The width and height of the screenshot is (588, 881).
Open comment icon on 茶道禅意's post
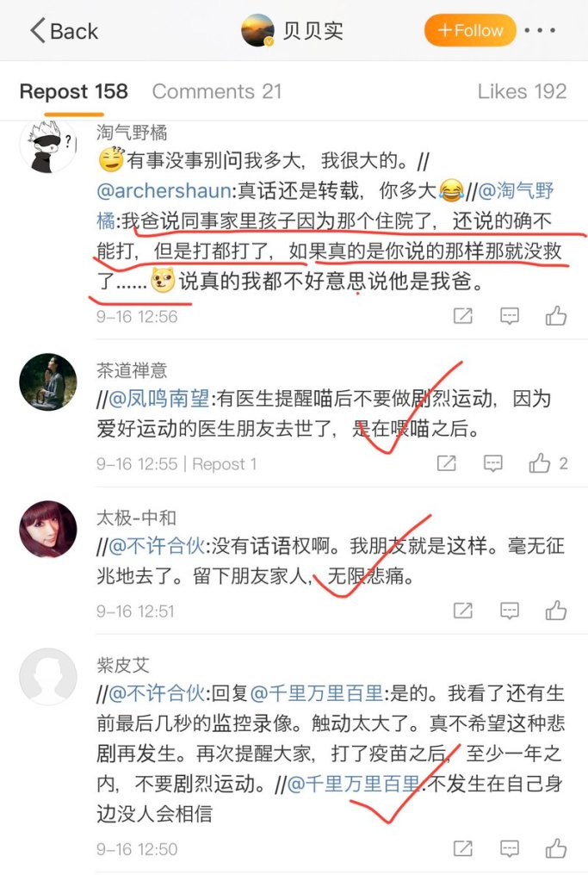pos(493,463)
